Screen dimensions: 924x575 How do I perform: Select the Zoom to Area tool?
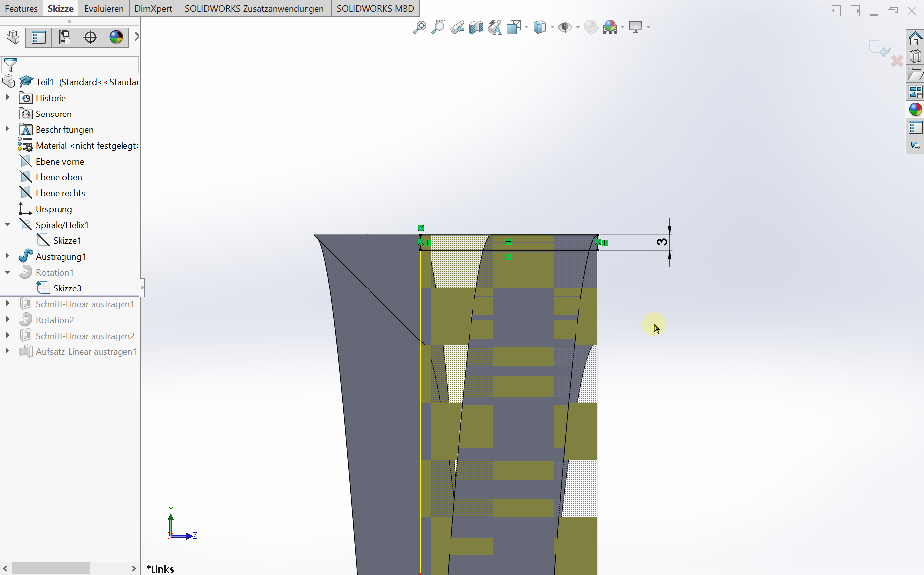pos(438,27)
